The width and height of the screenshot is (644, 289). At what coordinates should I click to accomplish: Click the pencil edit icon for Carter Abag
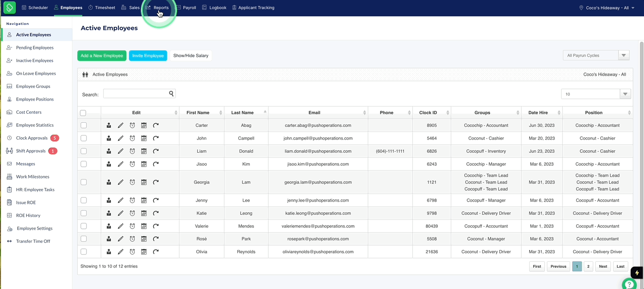(121, 125)
